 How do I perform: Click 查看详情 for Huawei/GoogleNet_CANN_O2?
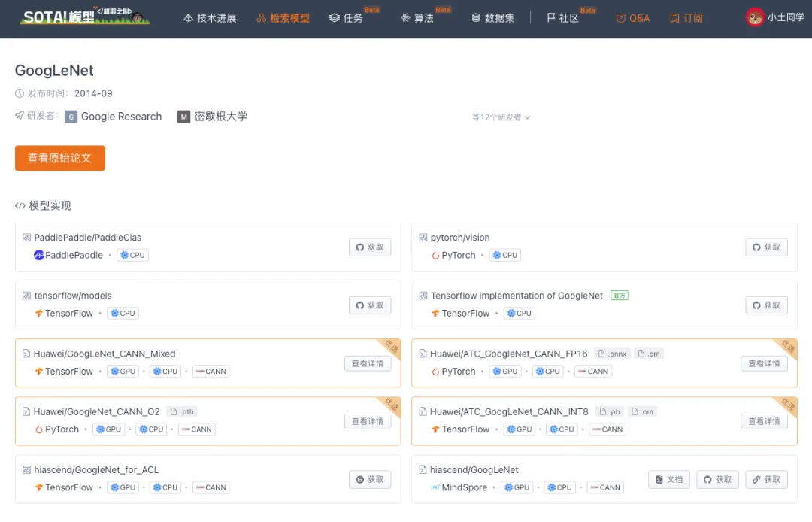pos(368,421)
